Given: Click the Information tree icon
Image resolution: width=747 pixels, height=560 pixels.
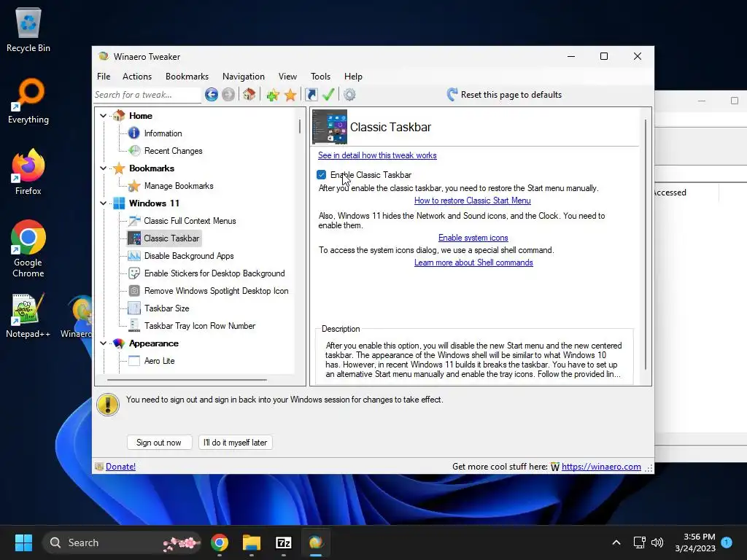Looking at the screenshot, I should (134, 133).
